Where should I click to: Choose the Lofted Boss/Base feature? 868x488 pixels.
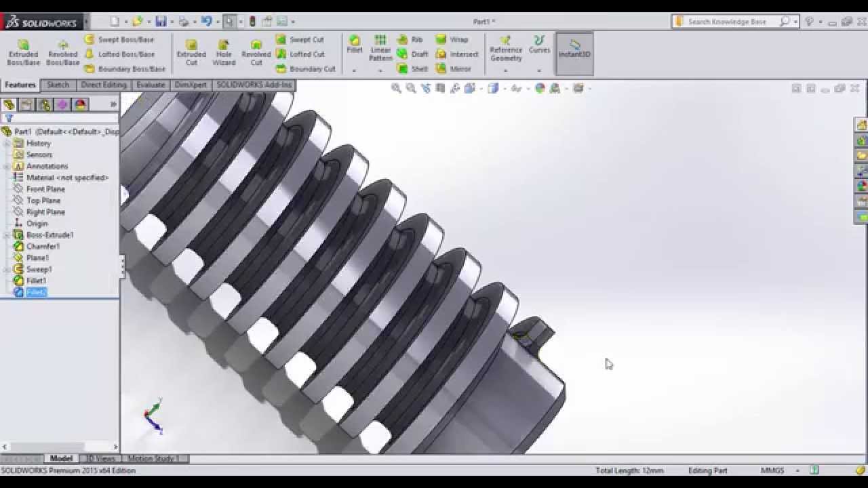point(119,54)
